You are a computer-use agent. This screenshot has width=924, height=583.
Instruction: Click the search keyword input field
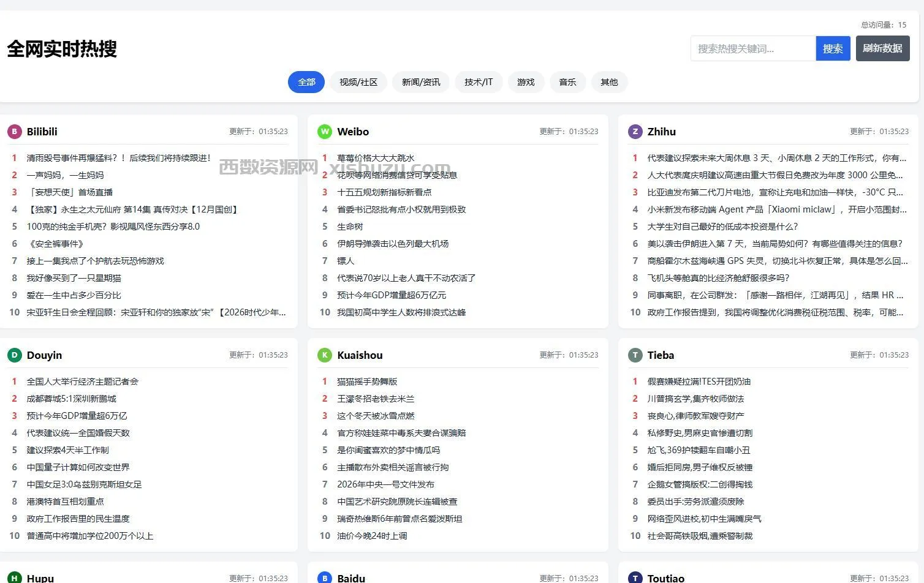pyautogui.click(x=752, y=48)
